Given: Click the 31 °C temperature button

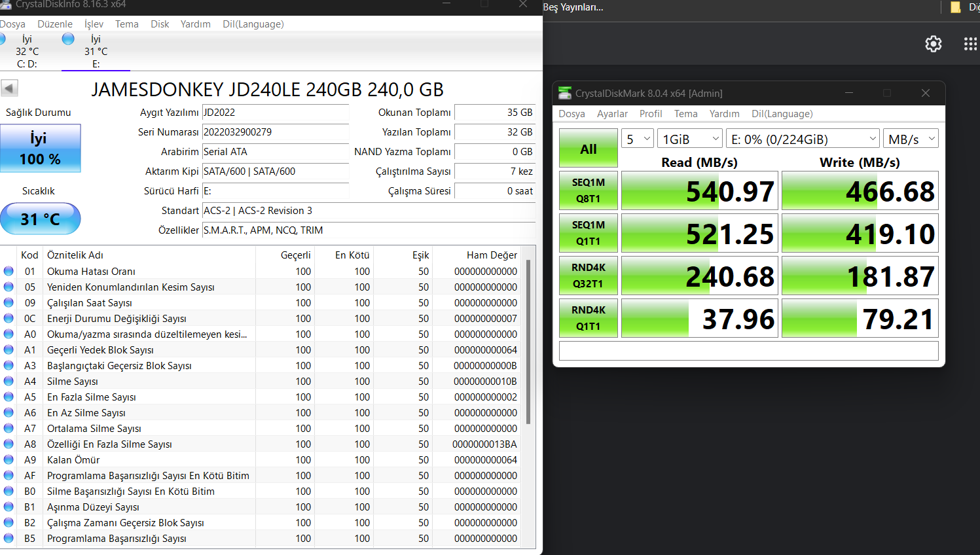Looking at the screenshot, I should coord(41,219).
